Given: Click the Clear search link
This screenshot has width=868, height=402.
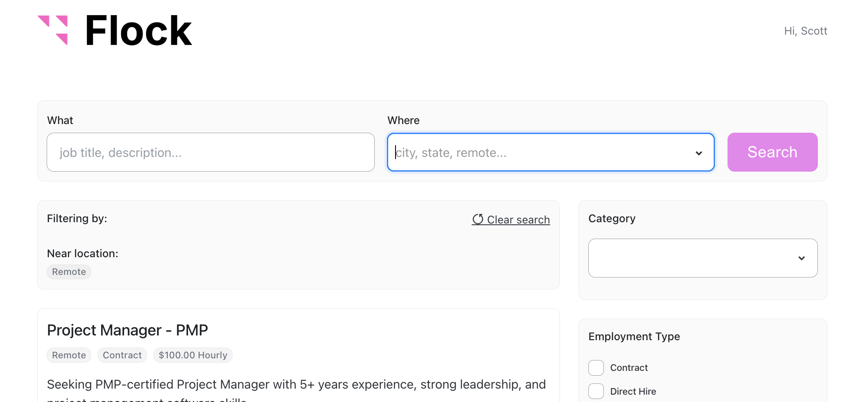Looking at the screenshot, I should point(518,220).
